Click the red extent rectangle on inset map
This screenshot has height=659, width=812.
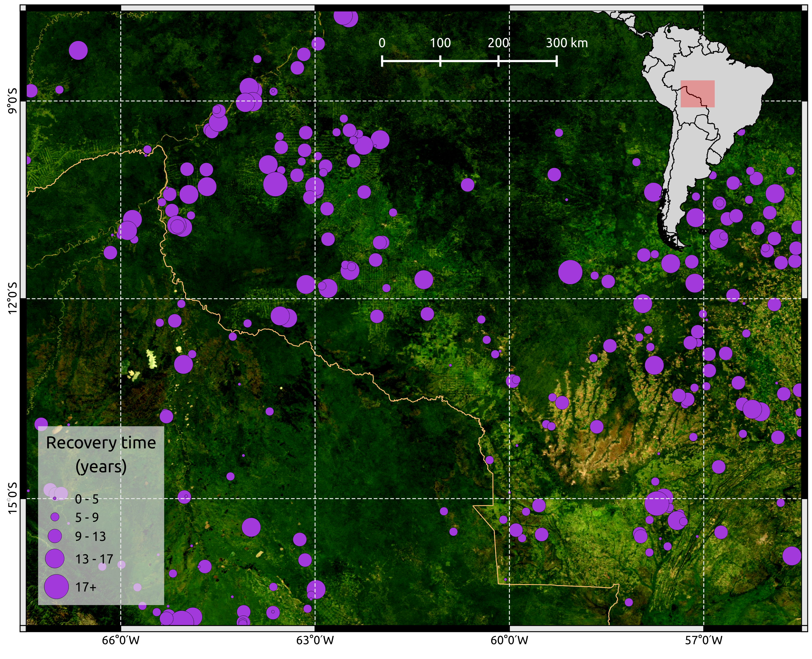[697, 94]
